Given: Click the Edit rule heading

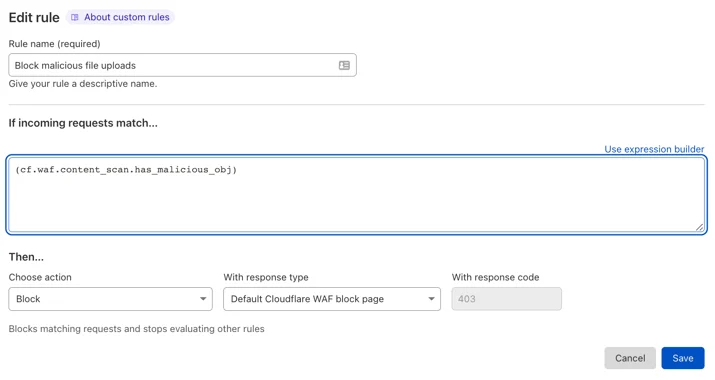Looking at the screenshot, I should pos(34,17).
